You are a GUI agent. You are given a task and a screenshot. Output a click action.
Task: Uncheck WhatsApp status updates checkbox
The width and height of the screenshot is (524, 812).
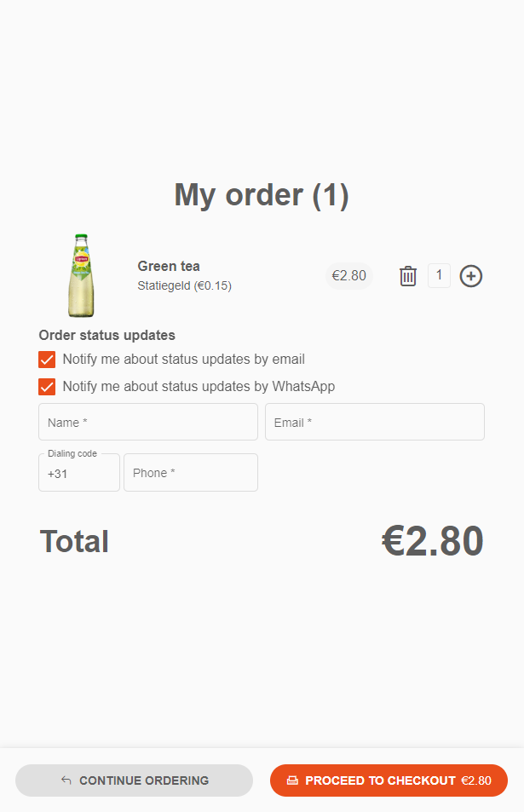[47, 386]
